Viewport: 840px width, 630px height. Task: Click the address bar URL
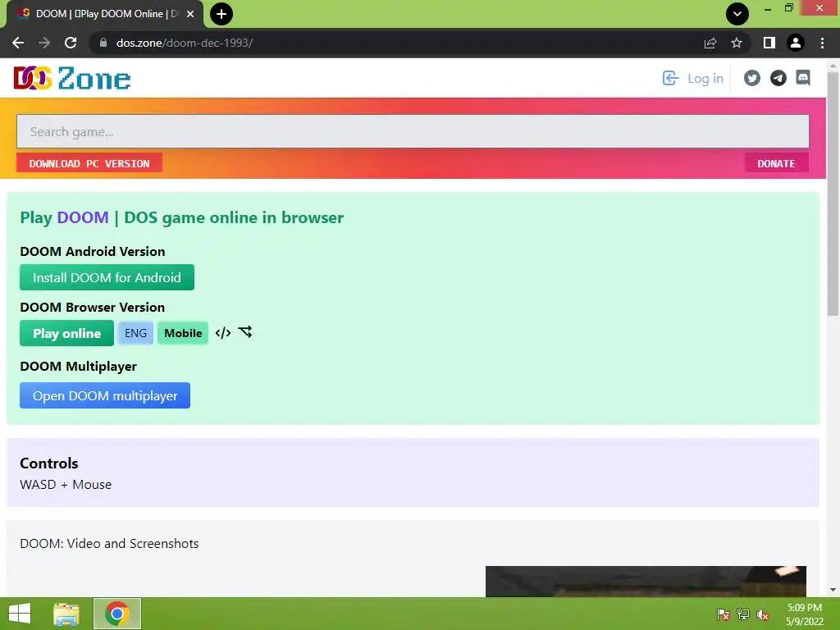pos(185,43)
